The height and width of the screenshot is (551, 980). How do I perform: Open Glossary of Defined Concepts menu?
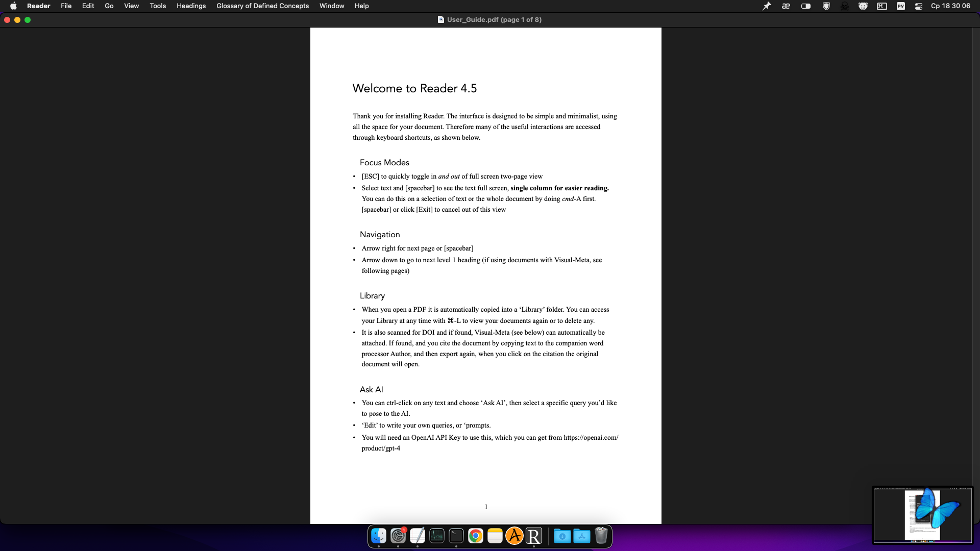click(x=262, y=6)
